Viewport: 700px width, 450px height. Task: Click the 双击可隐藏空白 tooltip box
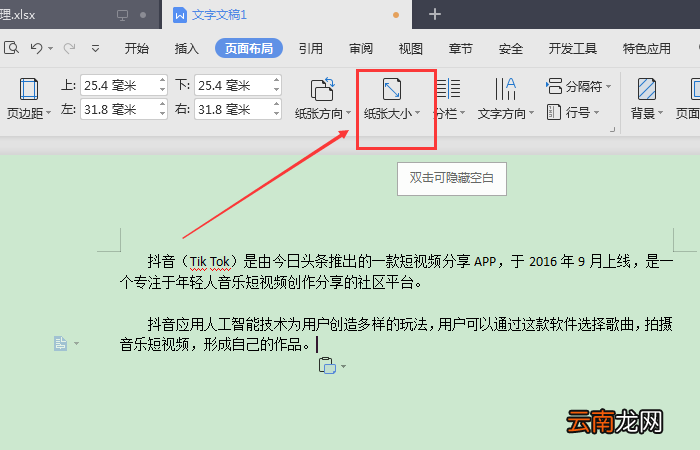[x=452, y=179]
